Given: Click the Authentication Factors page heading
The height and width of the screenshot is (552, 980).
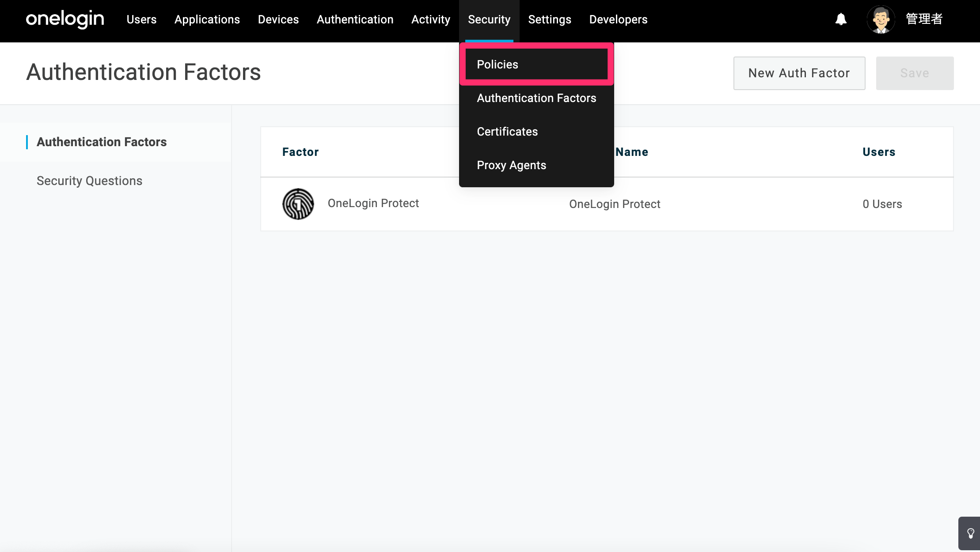Looking at the screenshot, I should click(x=144, y=72).
